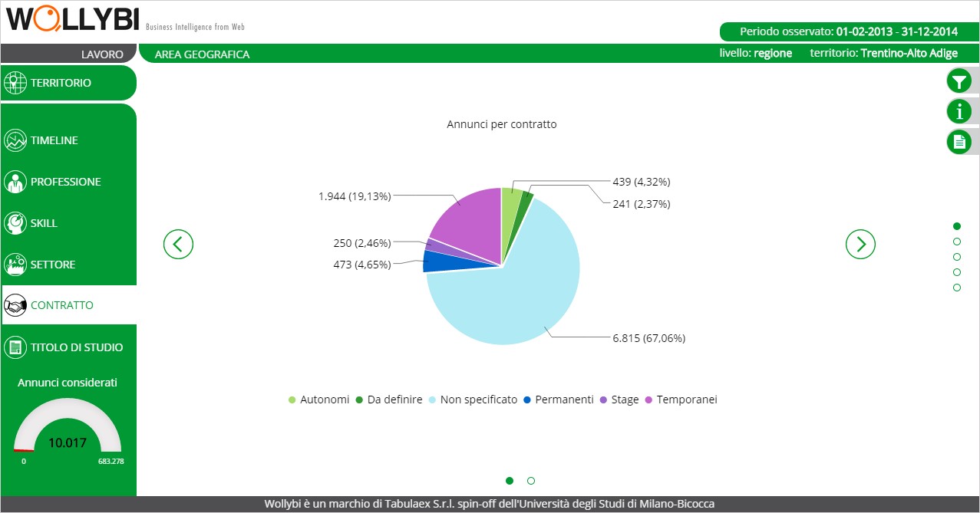Click the Skill head icon
This screenshot has width=980, height=513.
pyautogui.click(x=15, y=223)
